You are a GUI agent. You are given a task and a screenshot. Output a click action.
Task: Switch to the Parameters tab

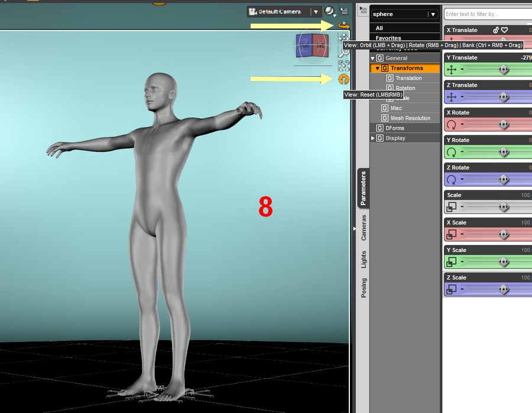click(364, 188)
